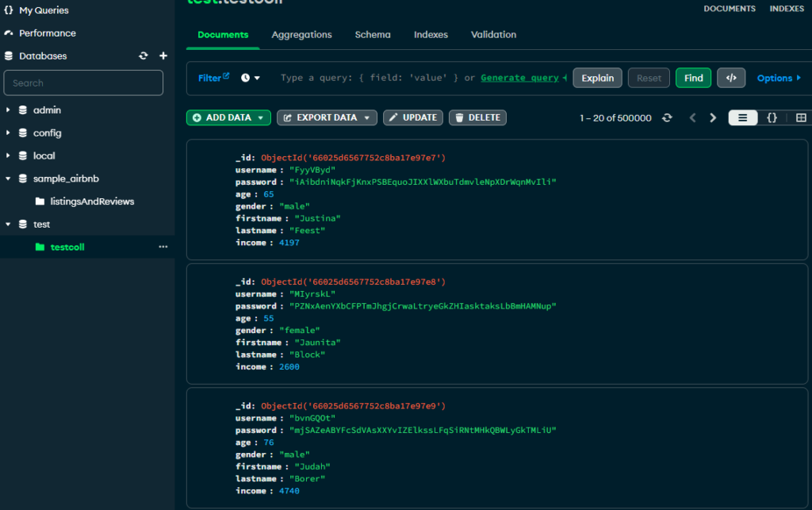Click the Reset button

649,78
